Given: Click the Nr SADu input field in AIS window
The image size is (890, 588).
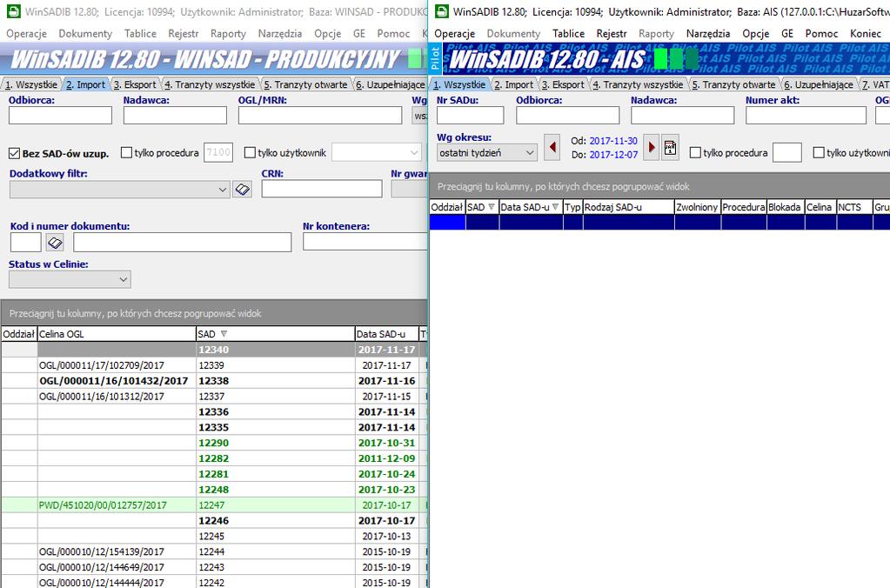Looking at the screenshot, I should click(470, 116).
